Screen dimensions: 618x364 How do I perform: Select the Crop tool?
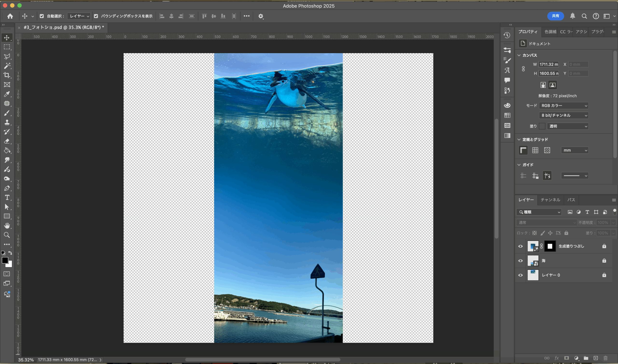pyautogui.click(x=7, y=75)
